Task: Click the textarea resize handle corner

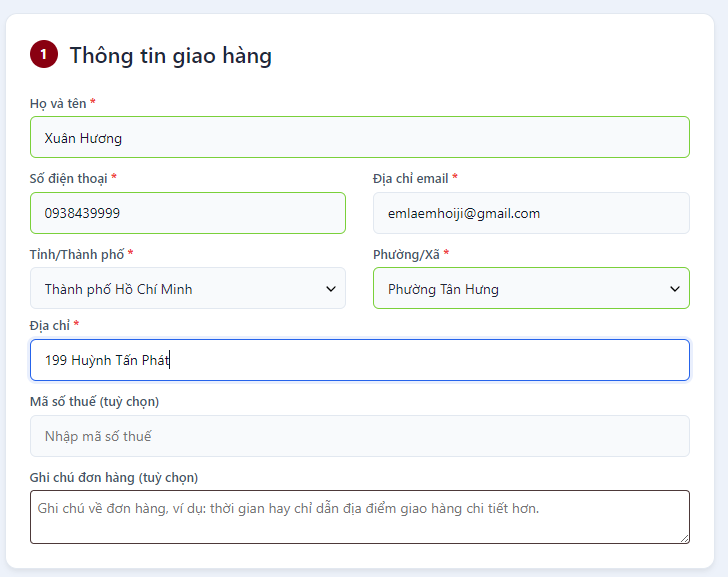Action: pyautogui.click(x=684, y=538)
